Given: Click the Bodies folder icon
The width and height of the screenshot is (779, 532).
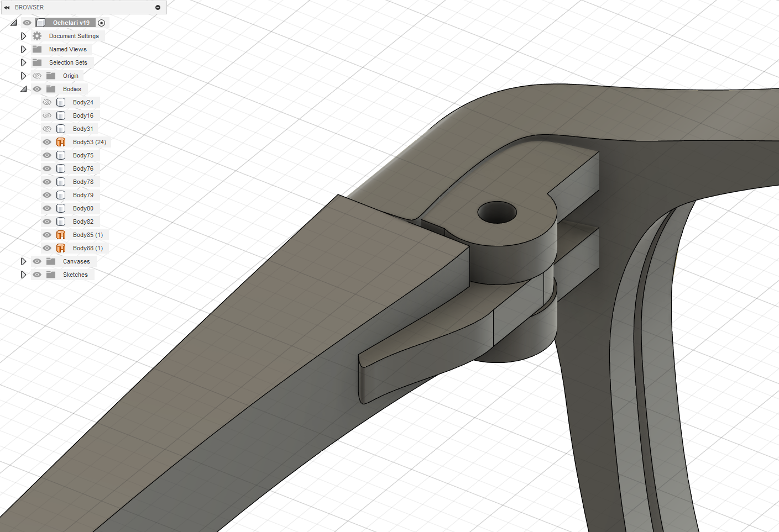Looking at the screenshot, I should pyautogui.click(x=51, y=89).
